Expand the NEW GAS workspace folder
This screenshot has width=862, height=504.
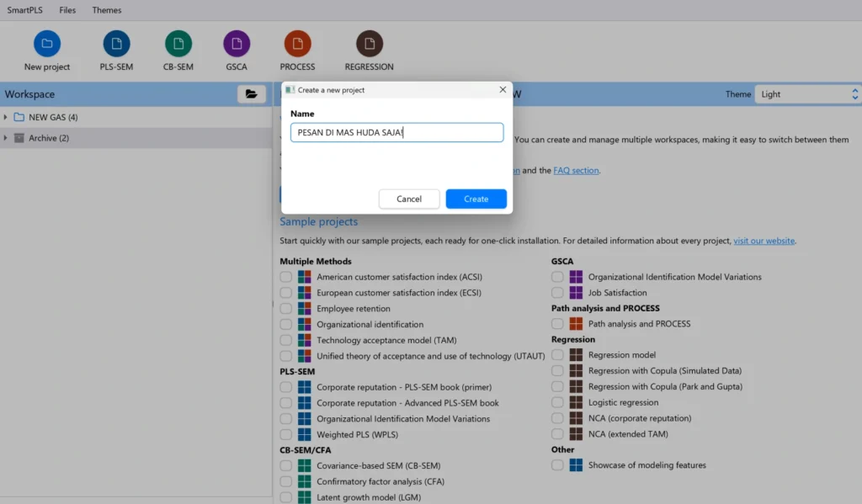6,117
